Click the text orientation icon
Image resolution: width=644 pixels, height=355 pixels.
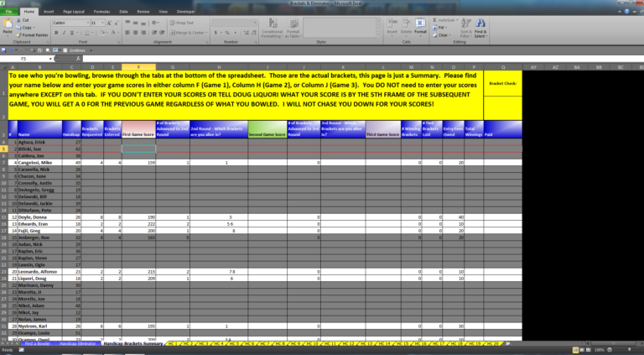[155, 23]
